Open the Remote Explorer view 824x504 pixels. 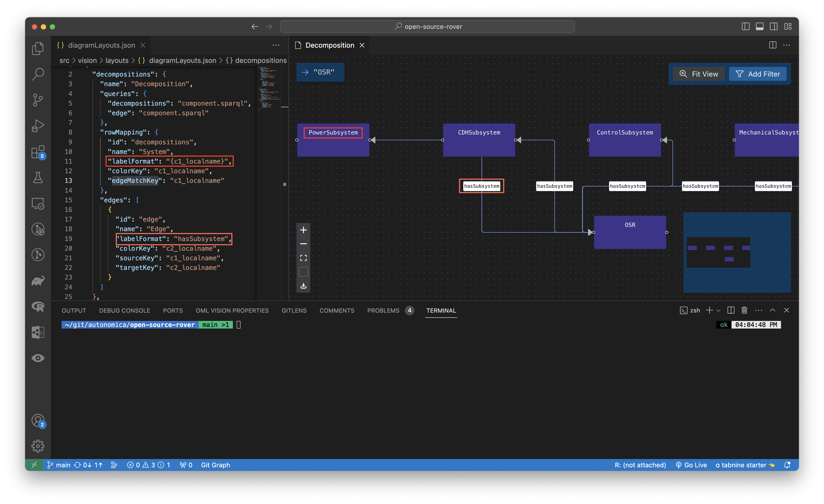(x=38, y=203)
